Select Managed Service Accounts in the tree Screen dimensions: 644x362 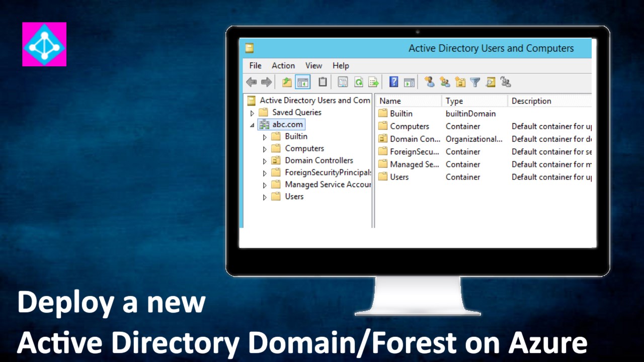tap(321, 185)
